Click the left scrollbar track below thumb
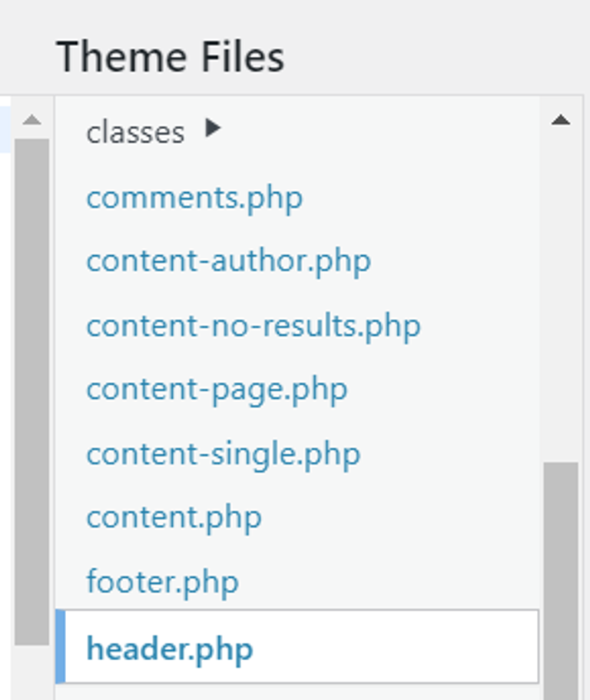The width and height of the screenshot is (590, 700). click(31, 673)
